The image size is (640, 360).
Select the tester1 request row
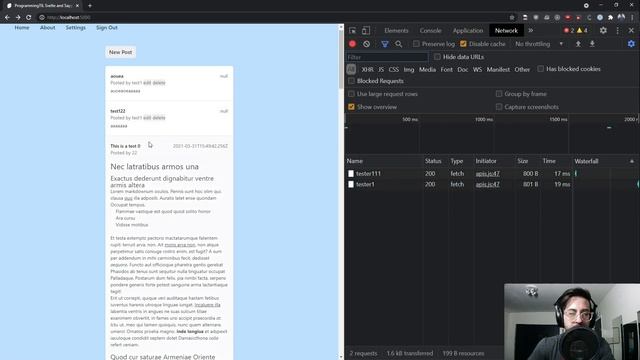point(492,184)
